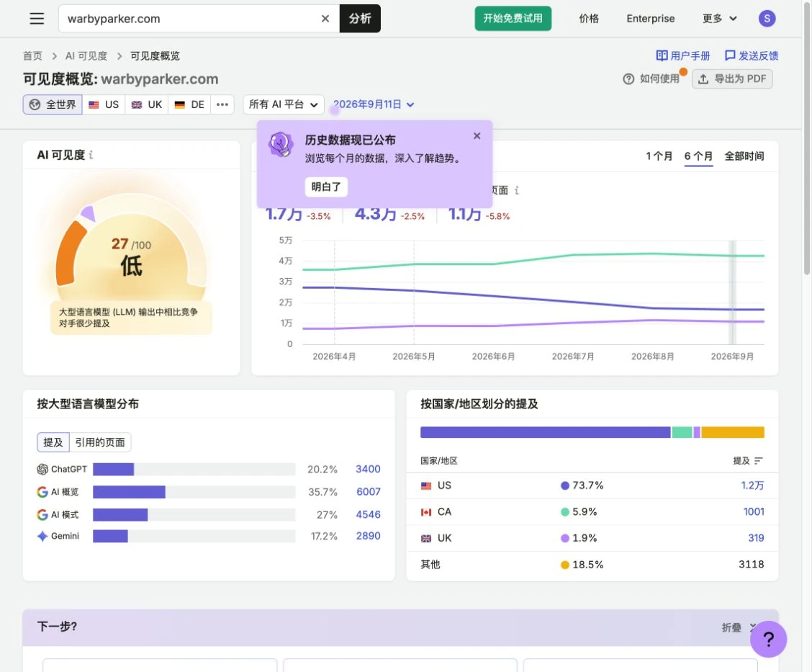Viewport: 812px width, 672px height.
Task: Click US mentions value 1.2万
Action: coord(752,486)
